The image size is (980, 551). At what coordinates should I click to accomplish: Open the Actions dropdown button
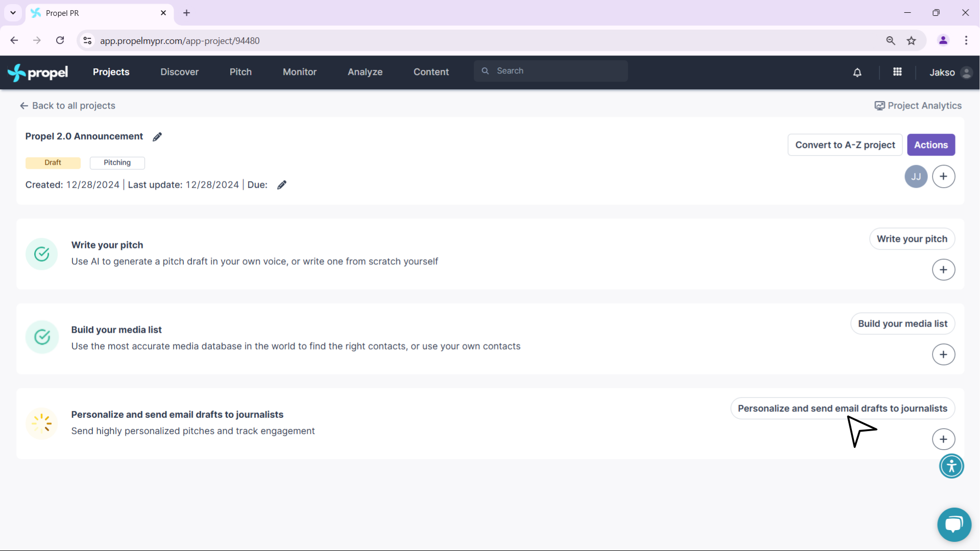[931, 145]
